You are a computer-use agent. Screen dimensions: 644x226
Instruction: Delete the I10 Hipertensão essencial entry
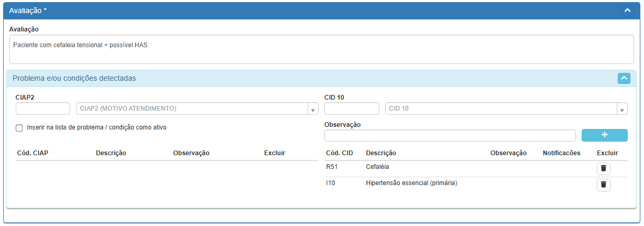[x=603, y=185]
